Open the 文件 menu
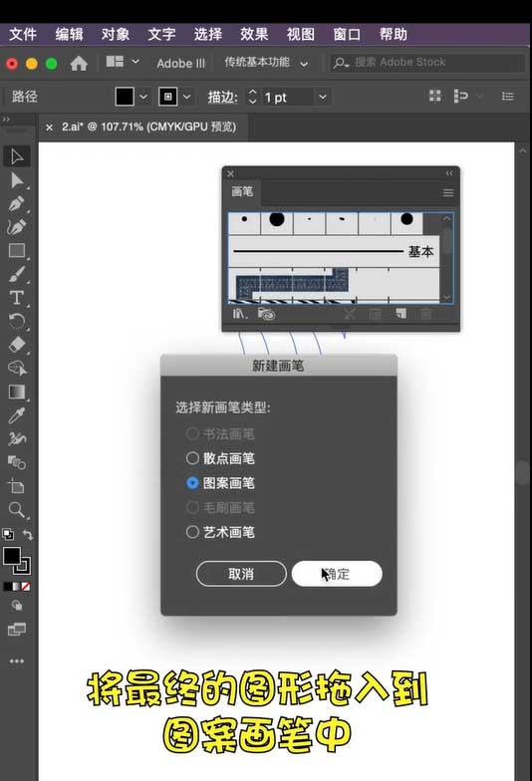Image resolution: width=532 pixels, height=781 pixels. pos(23,34)
